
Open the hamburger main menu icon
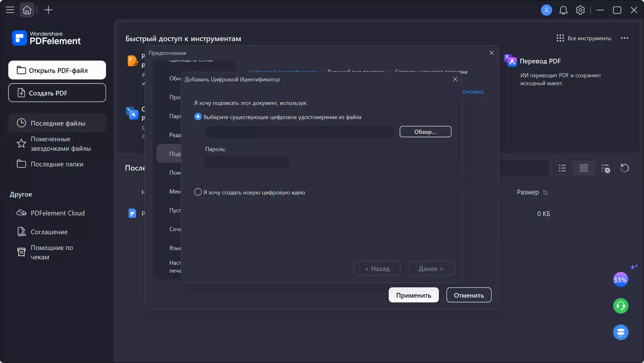pyautogui.click(x=10, y=10)
